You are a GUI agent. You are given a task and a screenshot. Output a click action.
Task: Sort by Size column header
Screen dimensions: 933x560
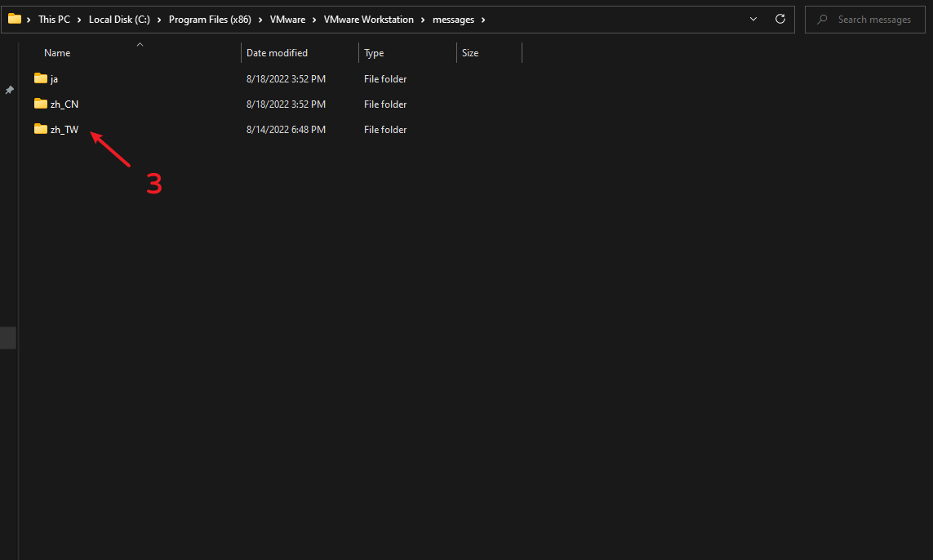click(470, 53)
